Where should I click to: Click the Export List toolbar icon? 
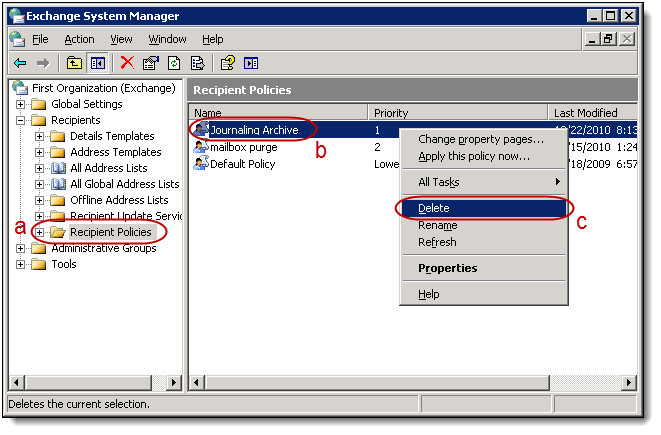tap(197, 64)
